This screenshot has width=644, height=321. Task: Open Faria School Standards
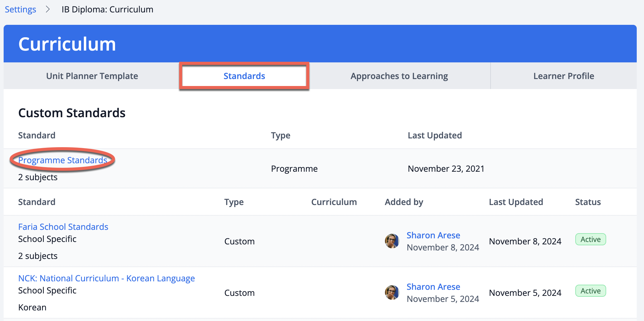pyautogui.click(x=63, y=227)
